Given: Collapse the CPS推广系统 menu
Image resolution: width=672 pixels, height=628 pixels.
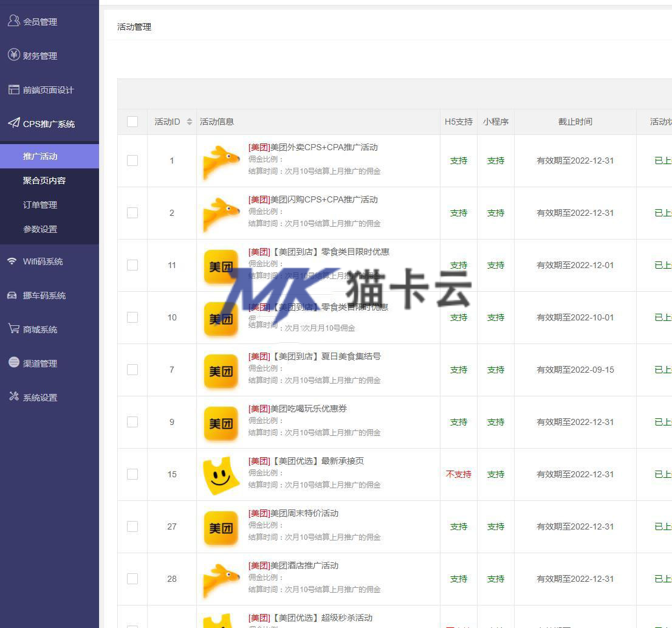Looking at the screenshot, I should pyautogui.click(x=49, y=124).
